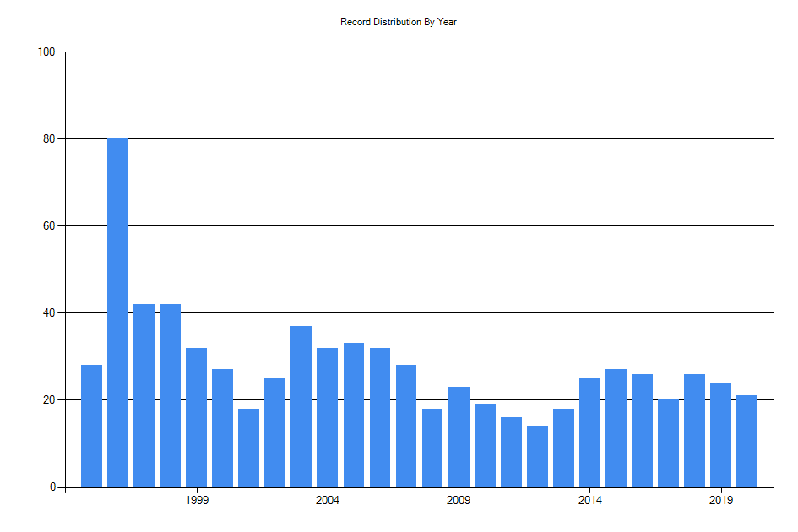The height and width of the screenshot is (532, 798).
Task: Click the chart title 'Record Distribution By Year'
Action: (x=398, y=22)
